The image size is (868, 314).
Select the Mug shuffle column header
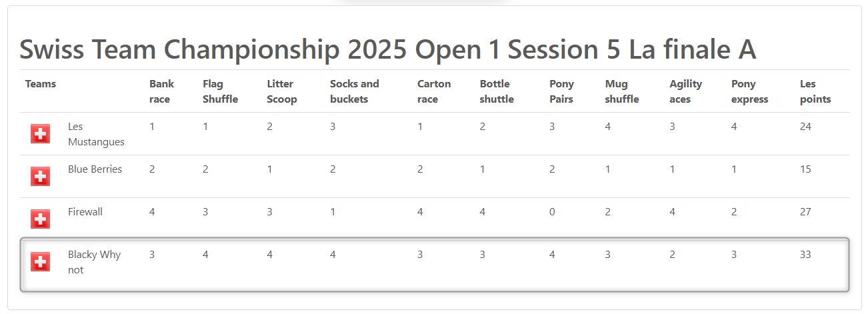point(622,91)
